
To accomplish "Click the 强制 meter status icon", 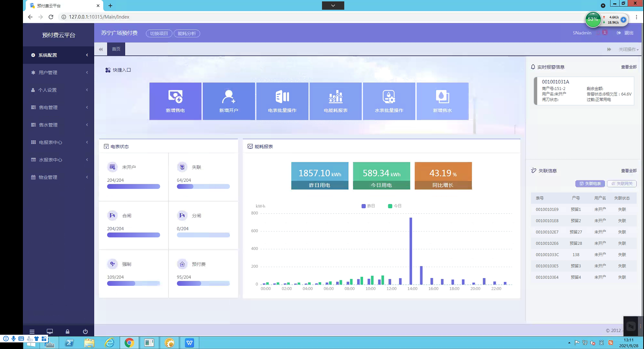I will click(112, 264).
